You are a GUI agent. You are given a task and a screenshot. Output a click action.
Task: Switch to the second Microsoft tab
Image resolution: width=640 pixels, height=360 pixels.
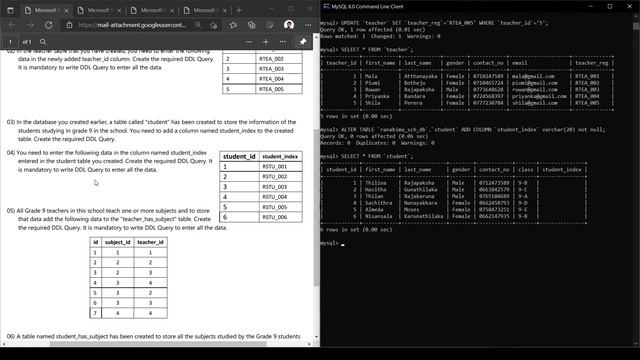(99, 10)
